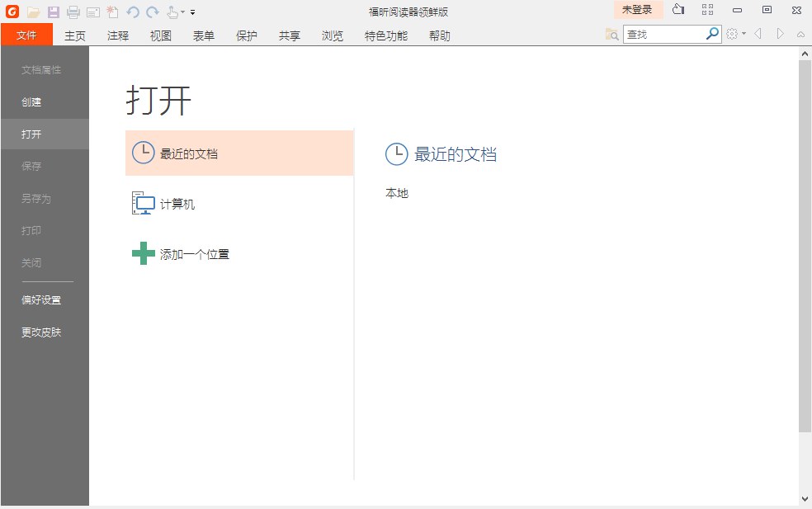Click the Create PDF from file icon
The height and width of the screenshot is (509, 812).
(x=111, y=12)
